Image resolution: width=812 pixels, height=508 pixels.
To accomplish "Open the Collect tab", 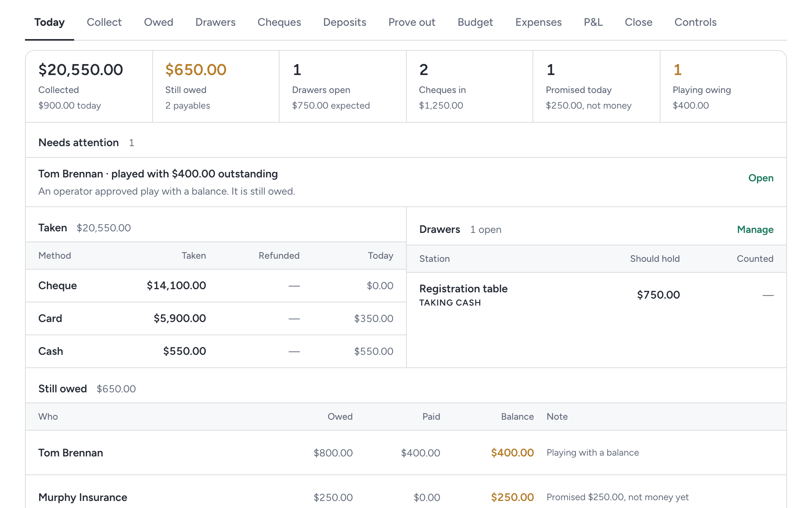I will click(104, 22).
